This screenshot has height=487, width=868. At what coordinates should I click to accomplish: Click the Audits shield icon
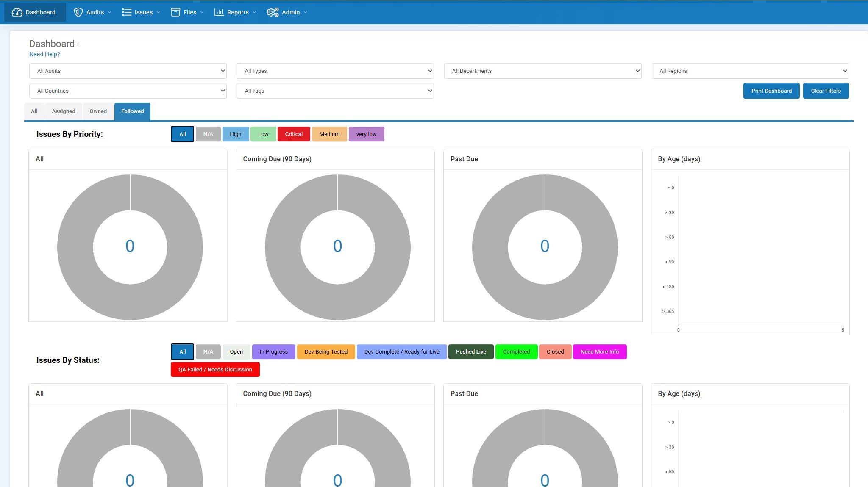pyautogui.click(x=78, y=12)
